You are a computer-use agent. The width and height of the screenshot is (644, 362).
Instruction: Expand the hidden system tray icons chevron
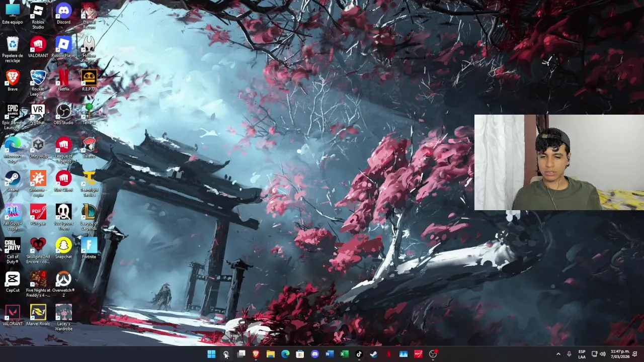point(558,354)
